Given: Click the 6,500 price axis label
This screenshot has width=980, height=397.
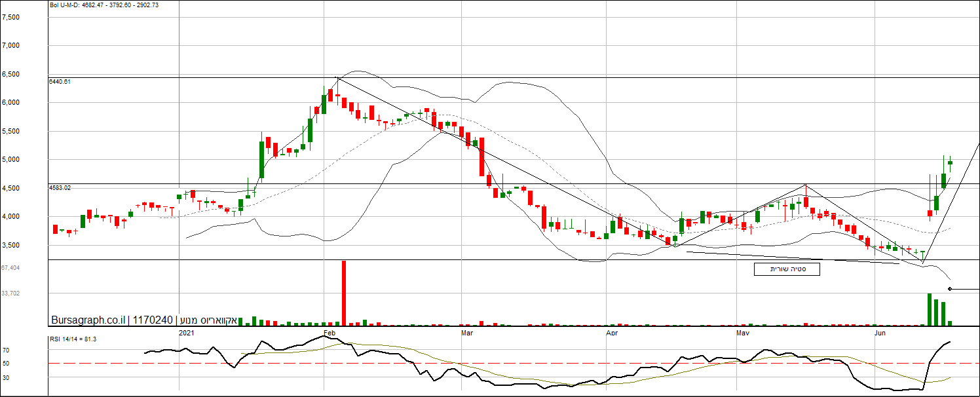Looking at the screenshot, I should point(10,74).
